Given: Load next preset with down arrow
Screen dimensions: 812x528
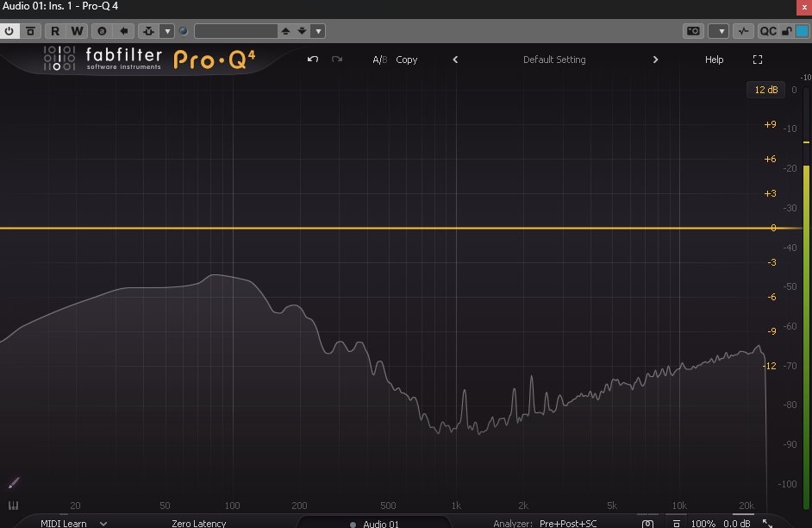Looking at the screenshot, I should [x=302, y=31].
